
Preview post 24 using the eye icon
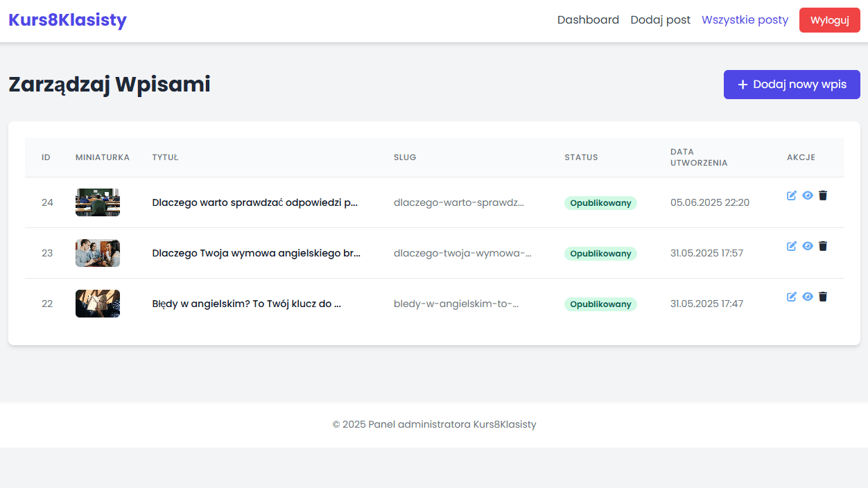click(808, 195)
